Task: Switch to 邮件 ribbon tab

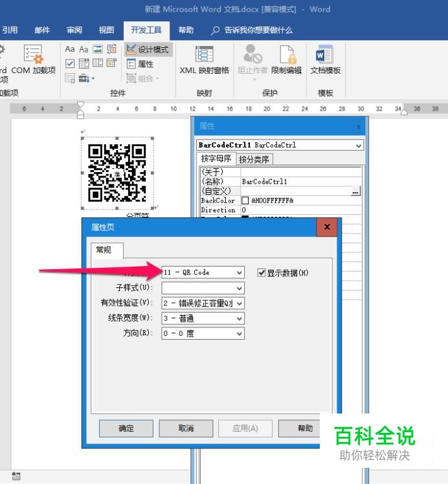Action: [x=42, y=30]
